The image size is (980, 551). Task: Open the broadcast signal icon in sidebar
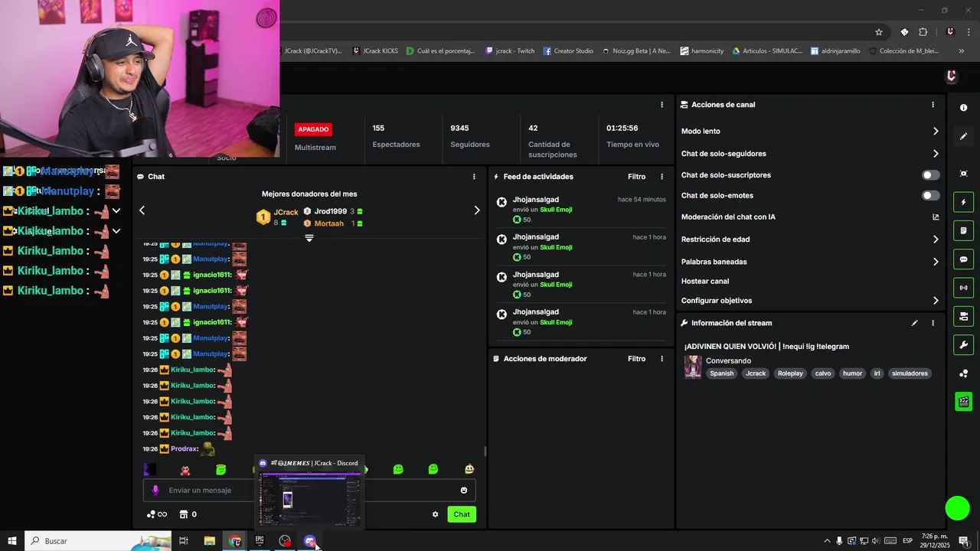coord(963,288)
